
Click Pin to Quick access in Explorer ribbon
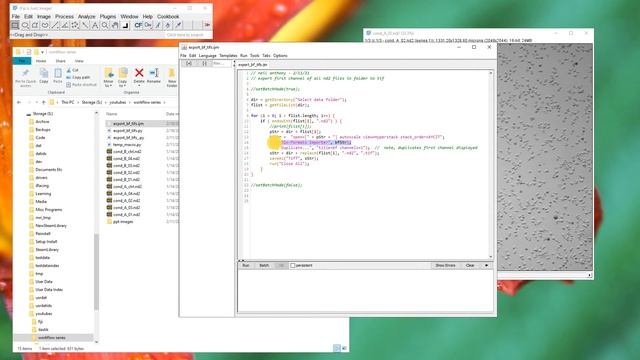[x=25, y=77]
